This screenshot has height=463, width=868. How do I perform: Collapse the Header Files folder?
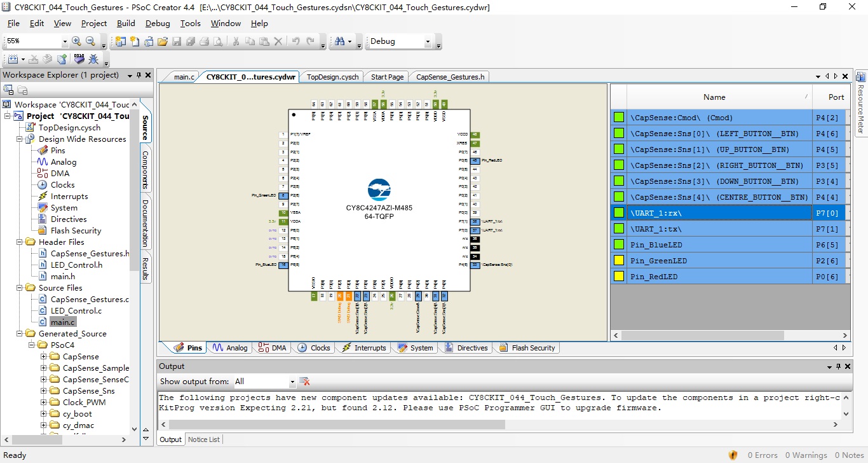pyautogui.click(x=21, y=242)
